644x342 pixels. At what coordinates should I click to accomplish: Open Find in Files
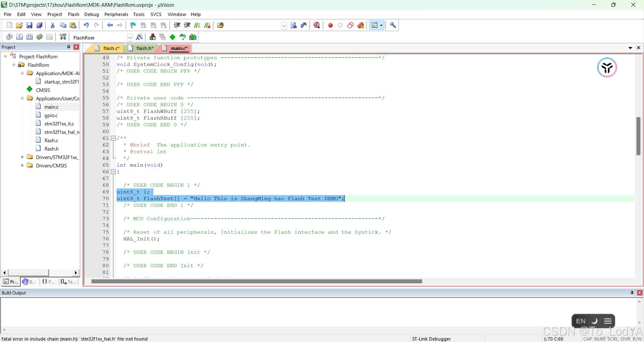point(220,25)
